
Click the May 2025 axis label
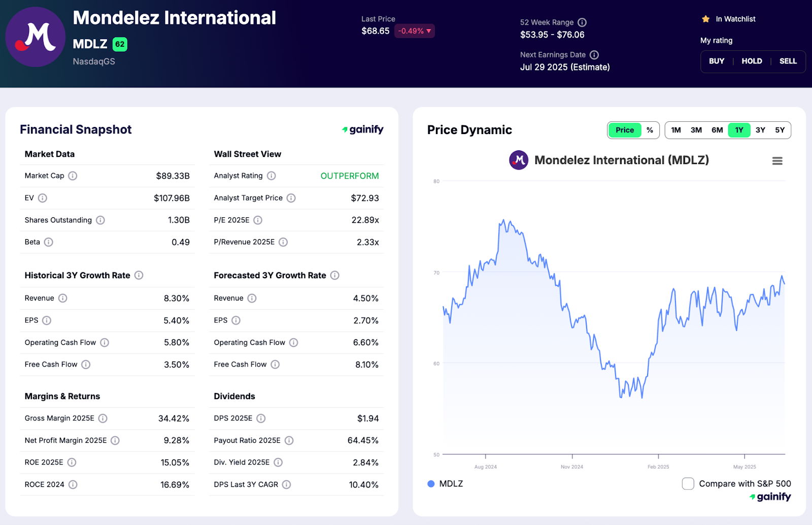745,467
